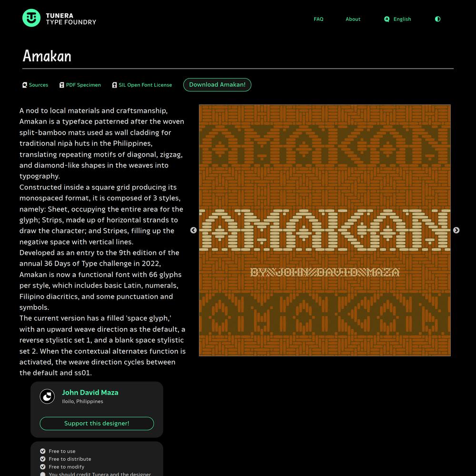Click the language globe icon beside English
This screenshot has width=476, height=476.
pos(387,19)
